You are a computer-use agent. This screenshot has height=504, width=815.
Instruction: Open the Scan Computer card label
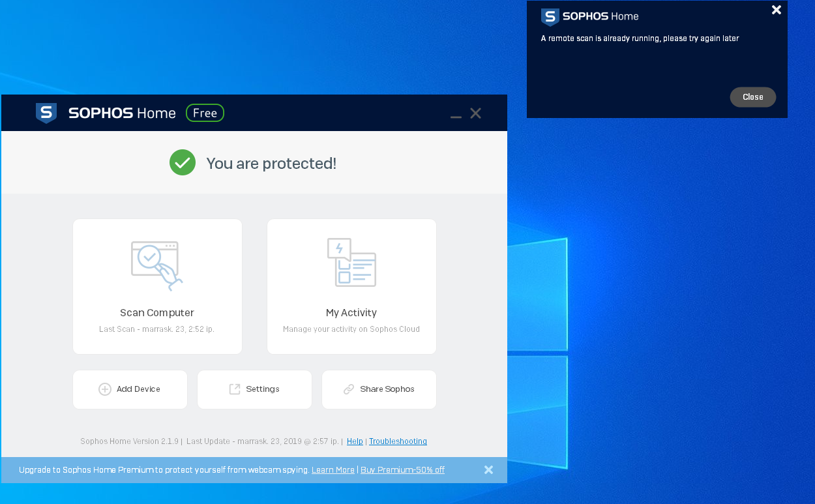pyautogui.click(x=157, y=313)
